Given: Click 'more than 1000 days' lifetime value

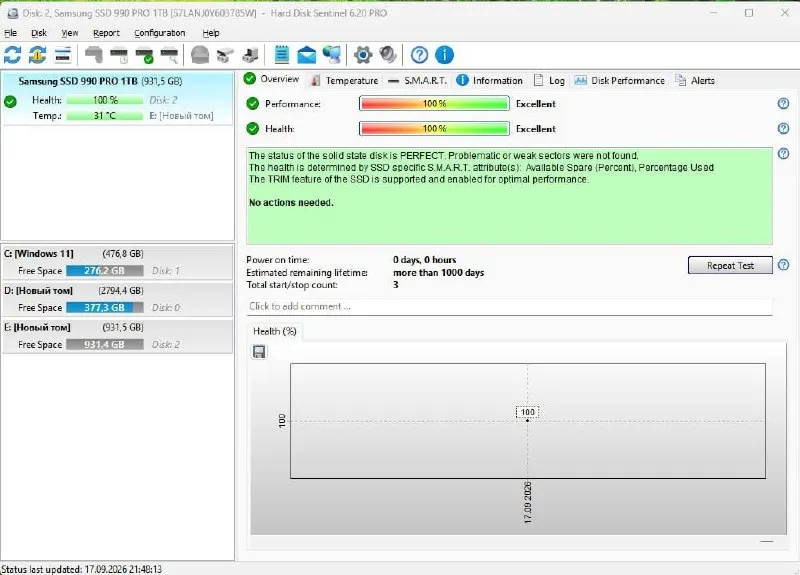Looking at the screenshot, I should pyautogui.click(x=438, y=272).
